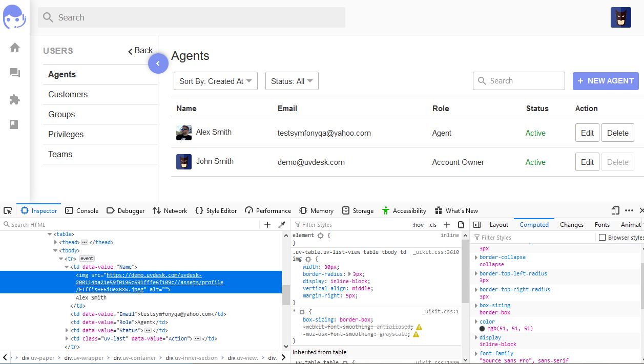
Task: Expand the thead node in the HTML tree
Action: 56,242
